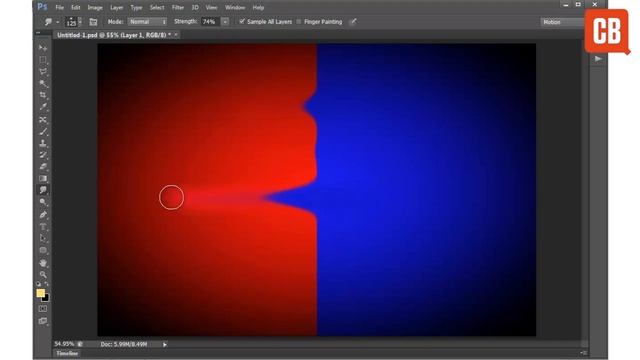The image size is (640, 360).
Task: Toggle Quick Mask mode
Action: click(x=43, y=309)
